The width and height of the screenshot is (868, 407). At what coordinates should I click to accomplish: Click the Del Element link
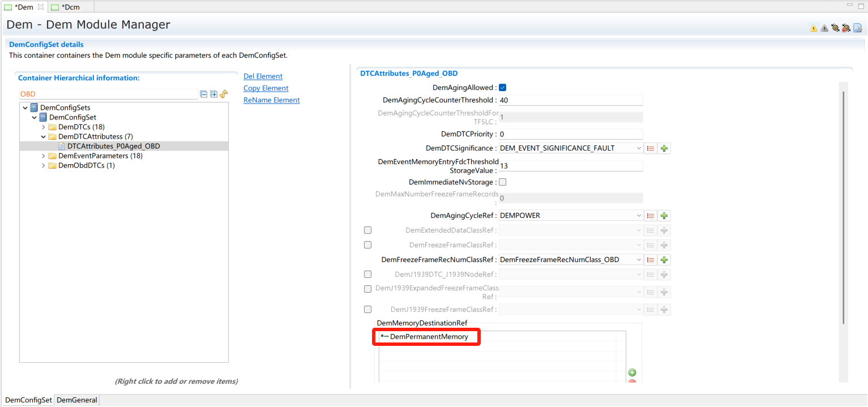coord(263,76)
